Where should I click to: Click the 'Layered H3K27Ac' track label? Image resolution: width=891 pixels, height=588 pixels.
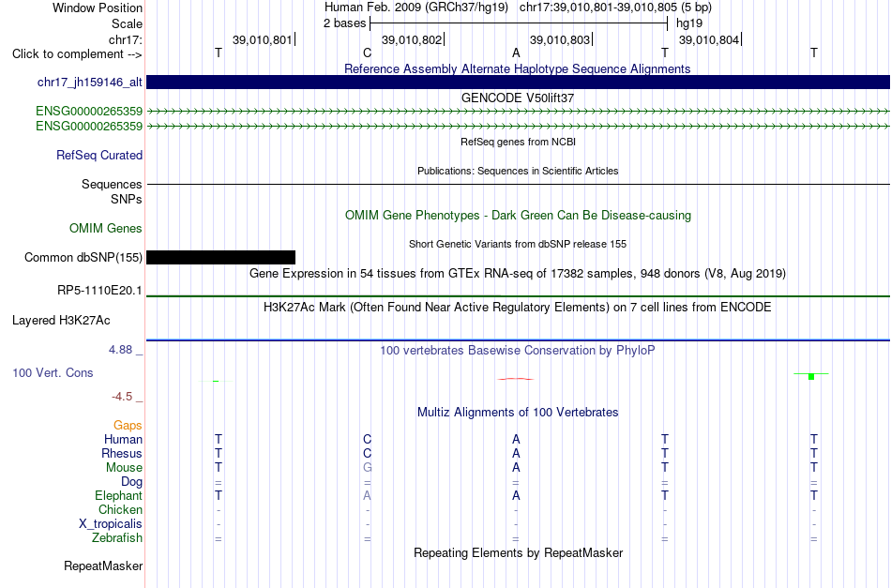click(x=61, y=321)
